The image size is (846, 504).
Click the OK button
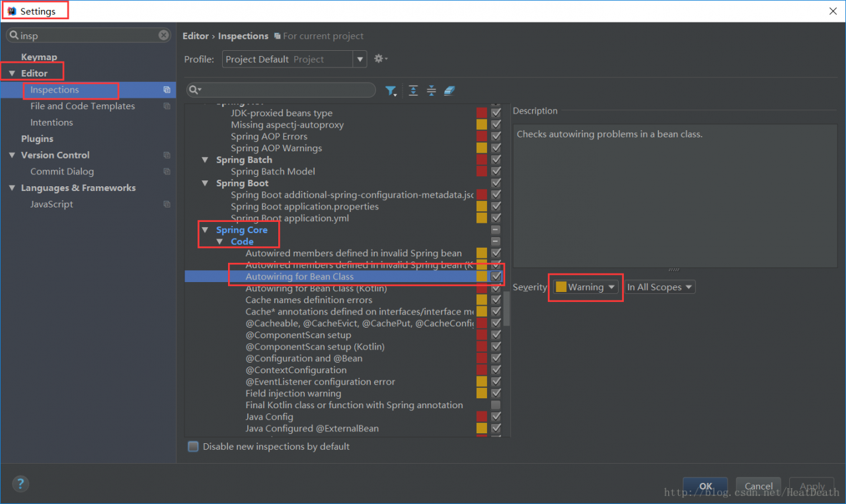point(705,486)
